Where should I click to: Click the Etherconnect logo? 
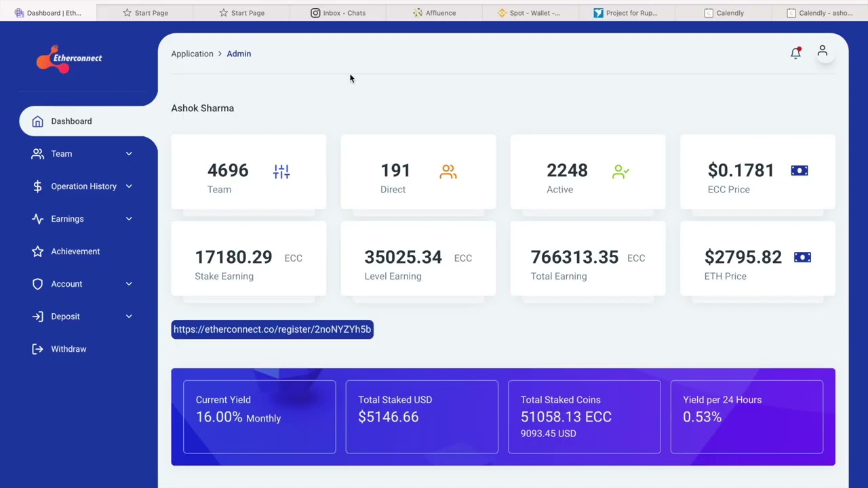[x=69, y=58]
